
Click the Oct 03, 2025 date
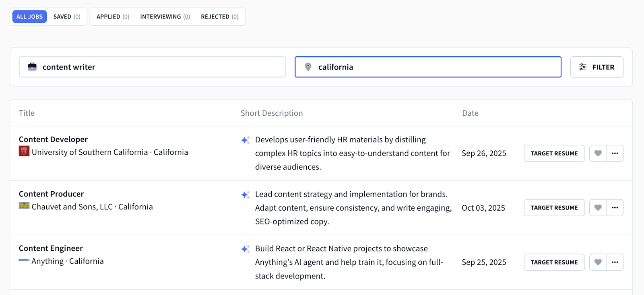pos(483,208)
